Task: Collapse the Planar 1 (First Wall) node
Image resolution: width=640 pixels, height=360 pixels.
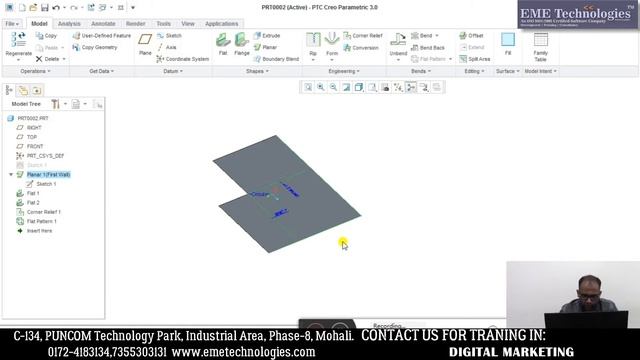Action: click(x=11, y=174)
